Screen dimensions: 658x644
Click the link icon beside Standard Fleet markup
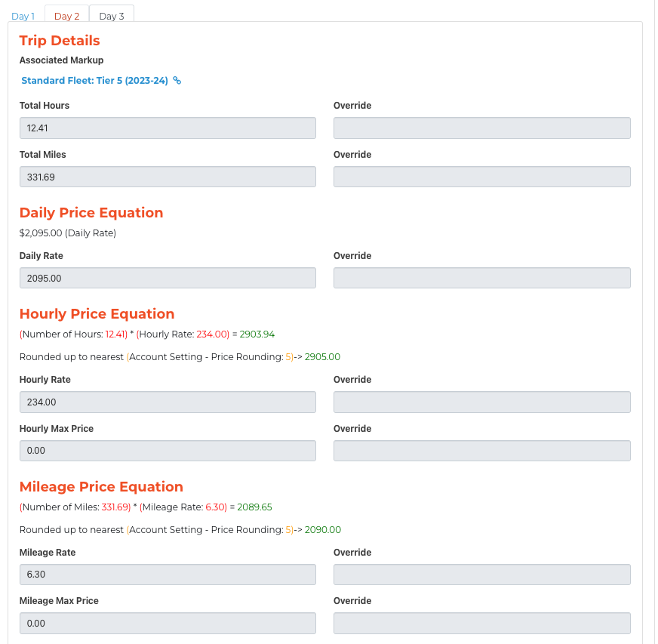177,80
